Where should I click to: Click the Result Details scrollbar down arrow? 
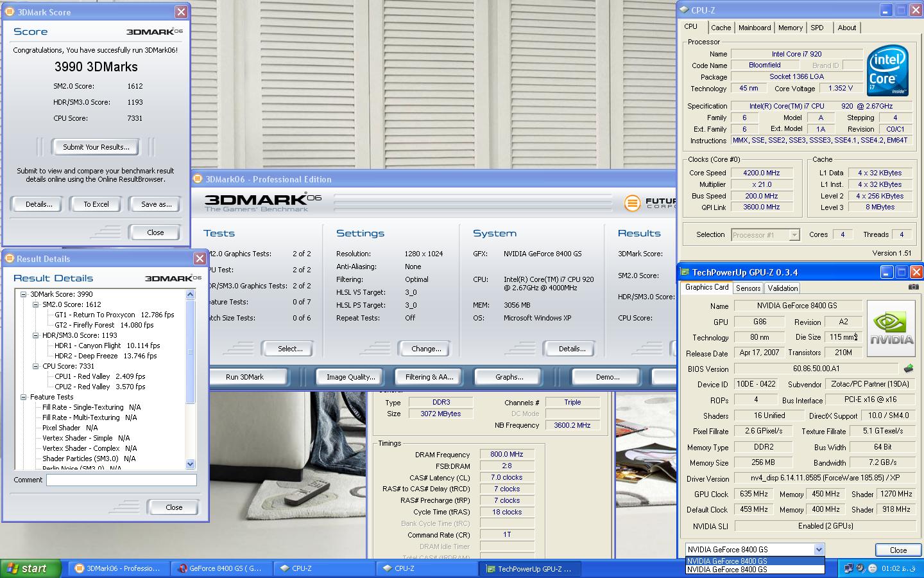(190, 464)
